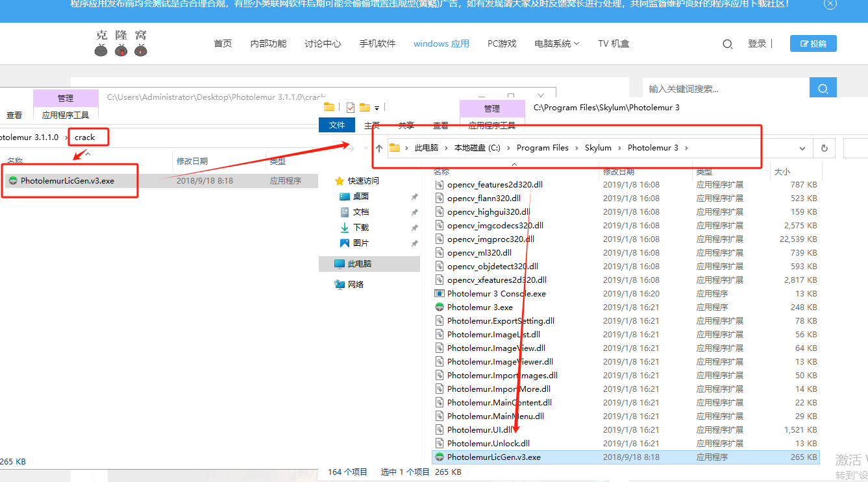868x482 pixels.
Task: Click the Skylum breadcrumb segment
Action: [x=598, y=148]
